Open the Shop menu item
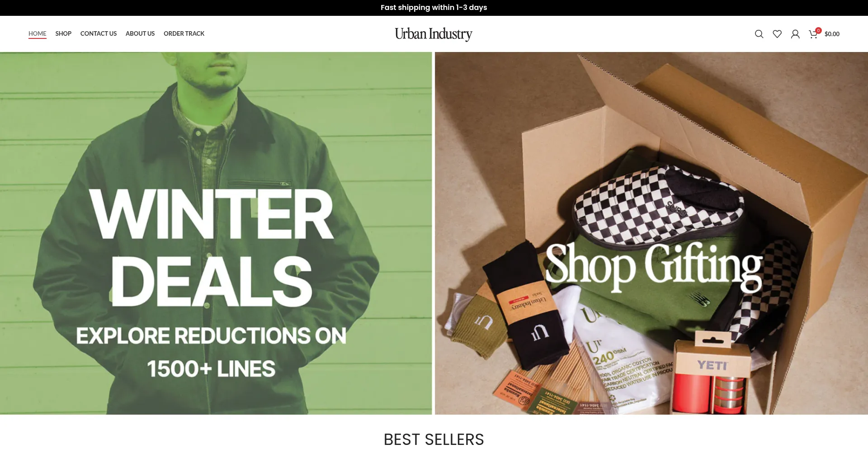 point(63,33)
